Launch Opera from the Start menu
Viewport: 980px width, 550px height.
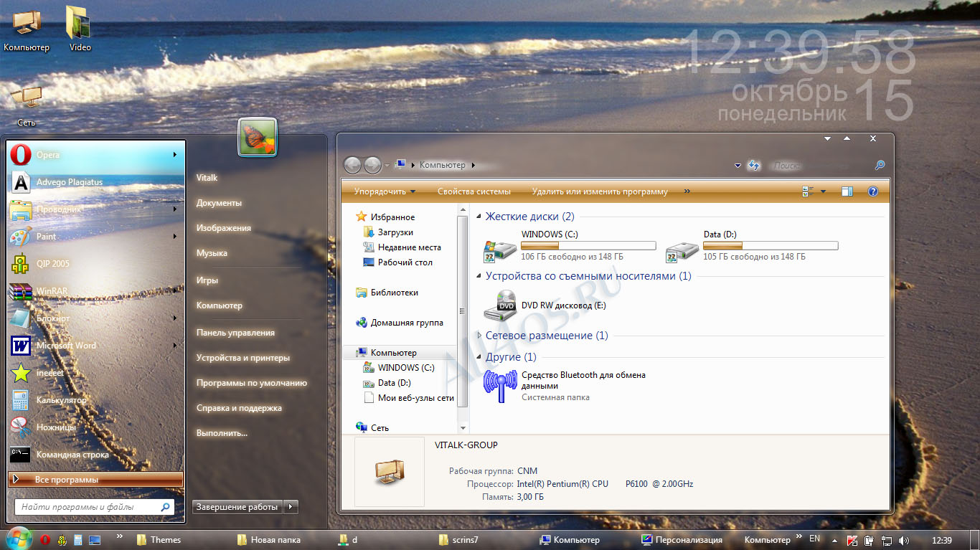point(95,155)
